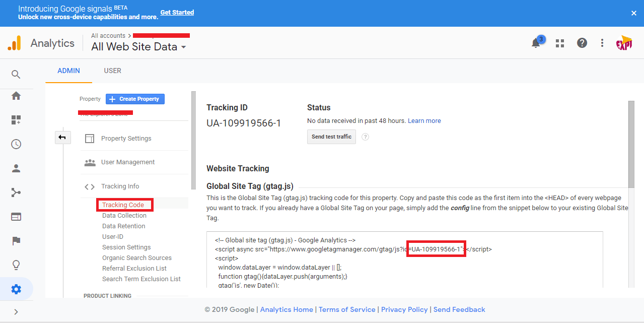Open the three-dot more options menu
This screenshot has width=644, height=324.
coord(602,43)
